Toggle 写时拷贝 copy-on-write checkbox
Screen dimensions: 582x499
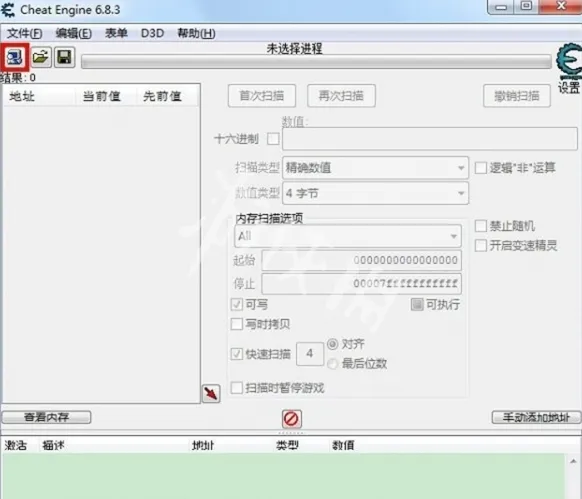(x=237, y=324)
